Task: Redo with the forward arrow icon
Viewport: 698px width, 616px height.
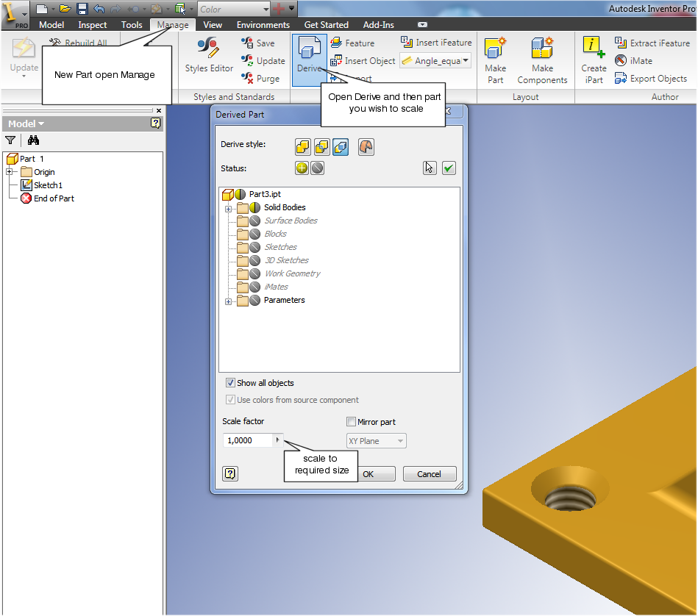Action: click(x=115, y=8)
